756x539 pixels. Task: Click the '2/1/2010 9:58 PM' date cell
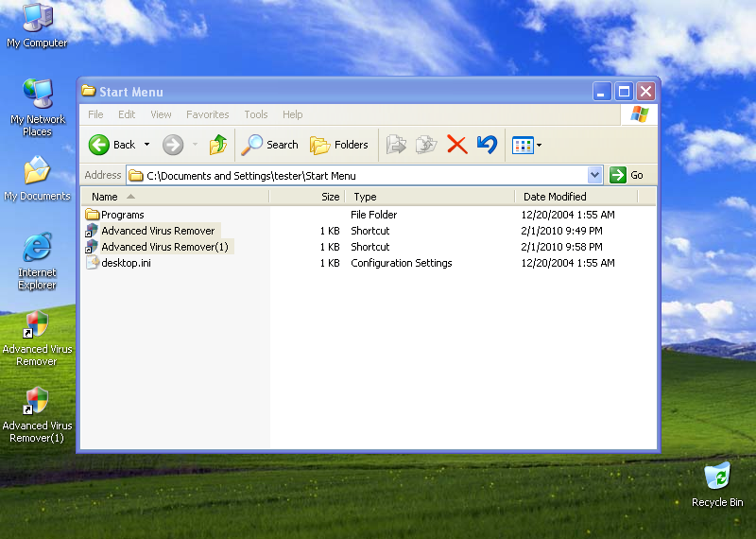pos(561,247)
